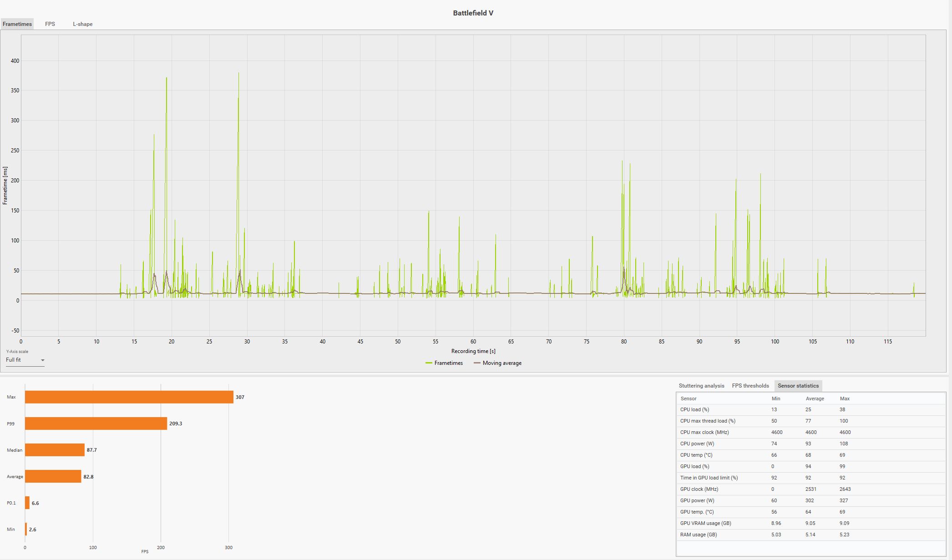
Task: Open the Stuttering analysis tab
Action: click(x=701, y=386)
